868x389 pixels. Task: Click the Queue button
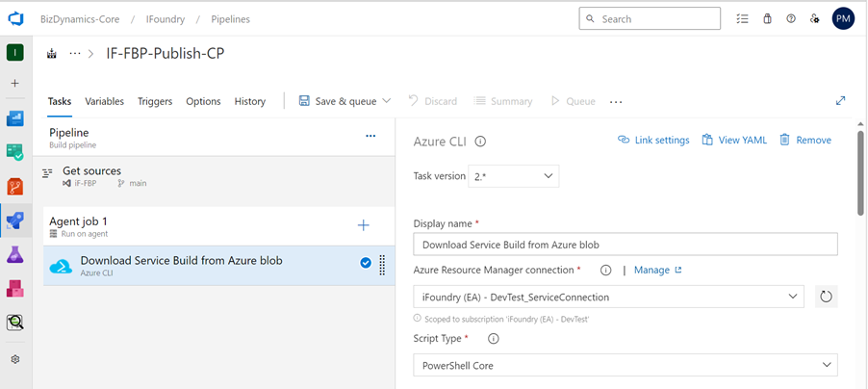pos(573,101)
